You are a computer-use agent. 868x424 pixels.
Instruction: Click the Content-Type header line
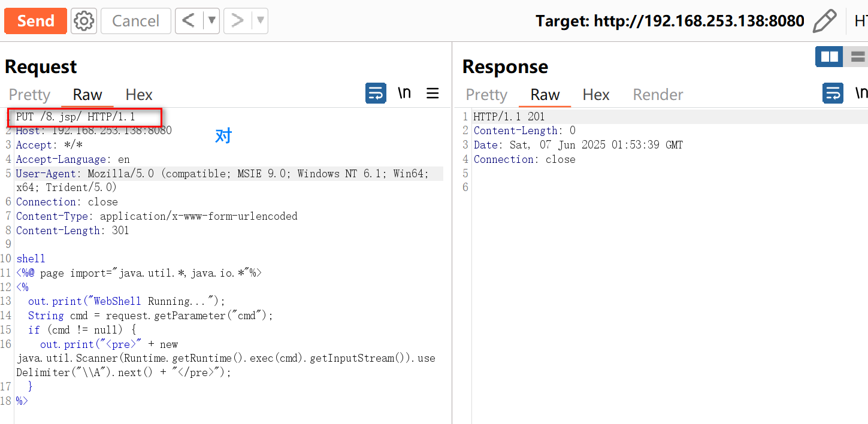pyautogui.click(x=156, y=216)
